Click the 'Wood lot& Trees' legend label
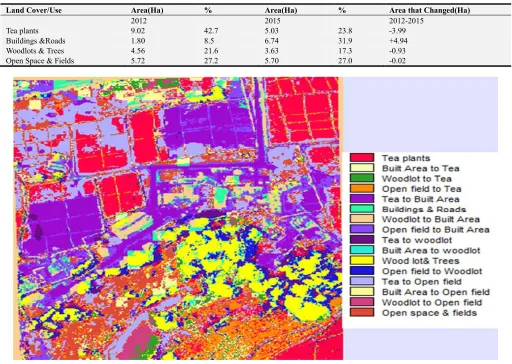 click(x=421, y=261)
